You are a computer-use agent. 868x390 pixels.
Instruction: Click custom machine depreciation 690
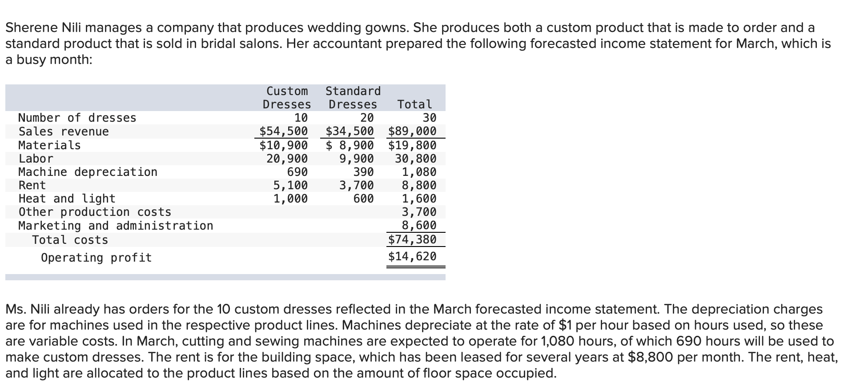click(x=297, y=172)
